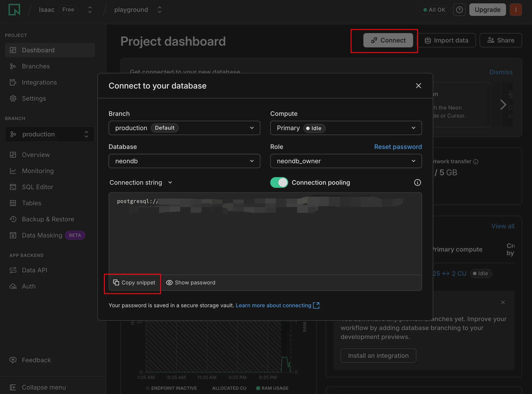
Task: Open the Integrations sidebar icon
Action: coord(13,82)
